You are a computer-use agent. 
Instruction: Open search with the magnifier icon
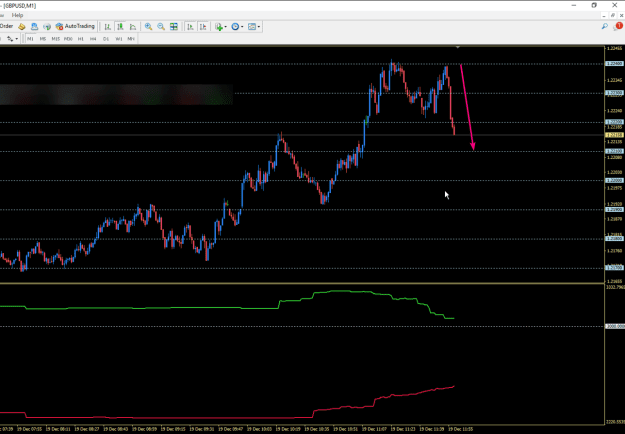click(605, 27)
